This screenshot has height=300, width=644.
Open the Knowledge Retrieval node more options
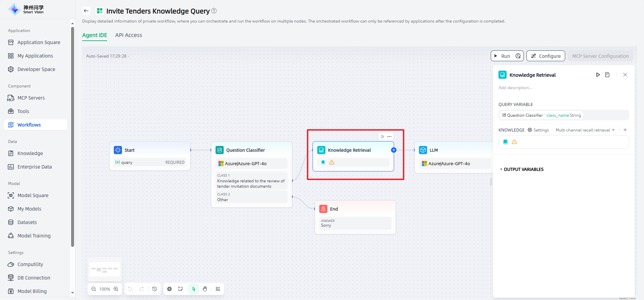tap(389, 137)
